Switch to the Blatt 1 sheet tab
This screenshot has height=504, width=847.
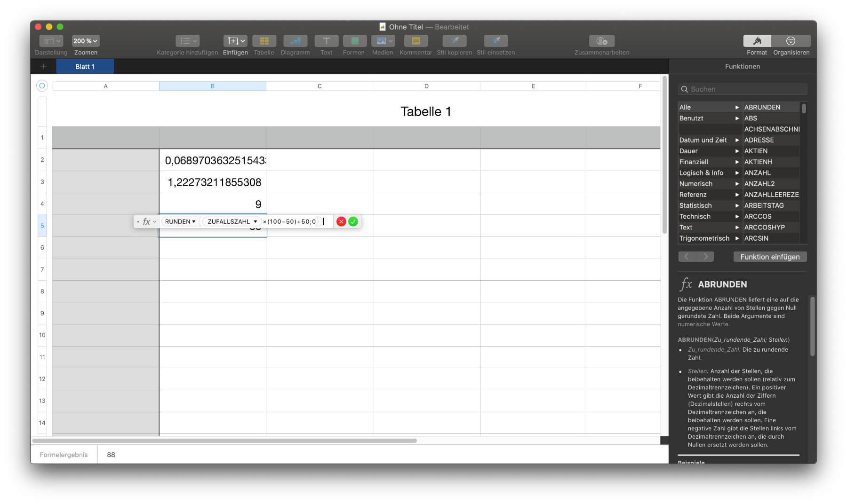(85, 67)
